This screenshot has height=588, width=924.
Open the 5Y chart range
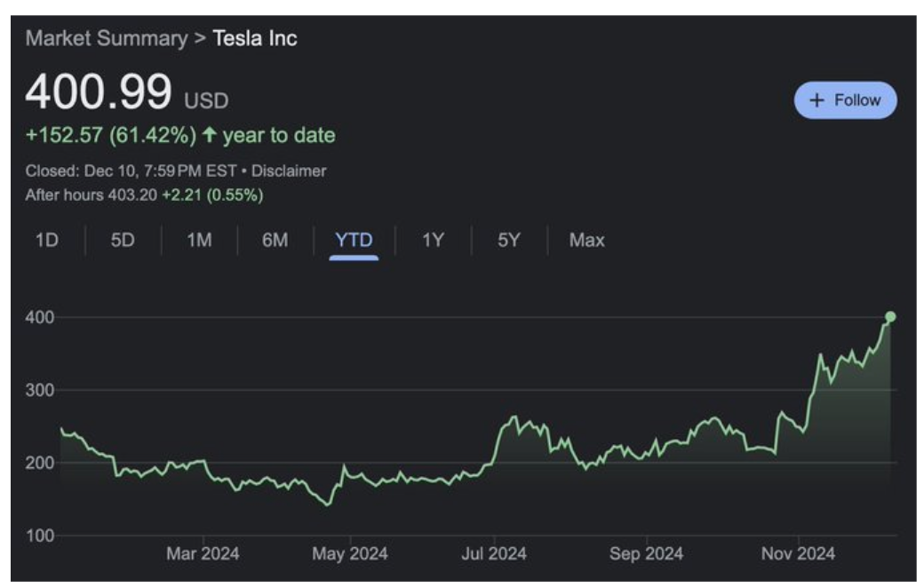[508, 240]
